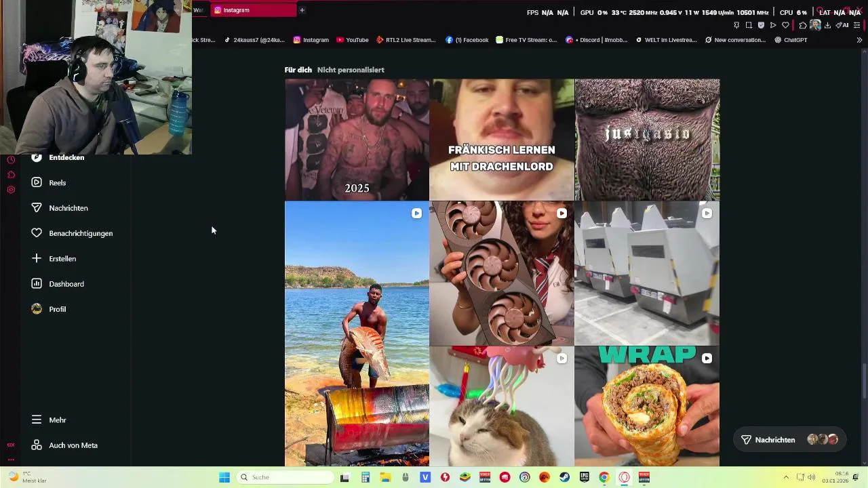Viewport: 868px width, 488px height.
Task: Open WELT im Livestream bookmark
Action: tap(666, 40)
